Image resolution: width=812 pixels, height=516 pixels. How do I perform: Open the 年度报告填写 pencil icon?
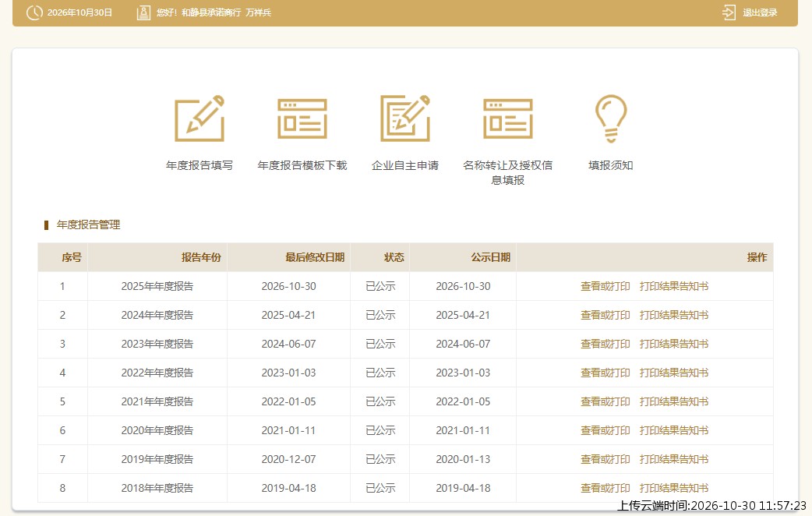[x=199, y=118]
